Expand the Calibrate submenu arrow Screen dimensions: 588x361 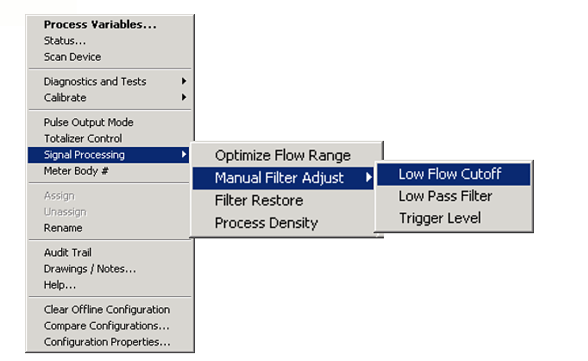pyautogui.click(x=184, y=97)
